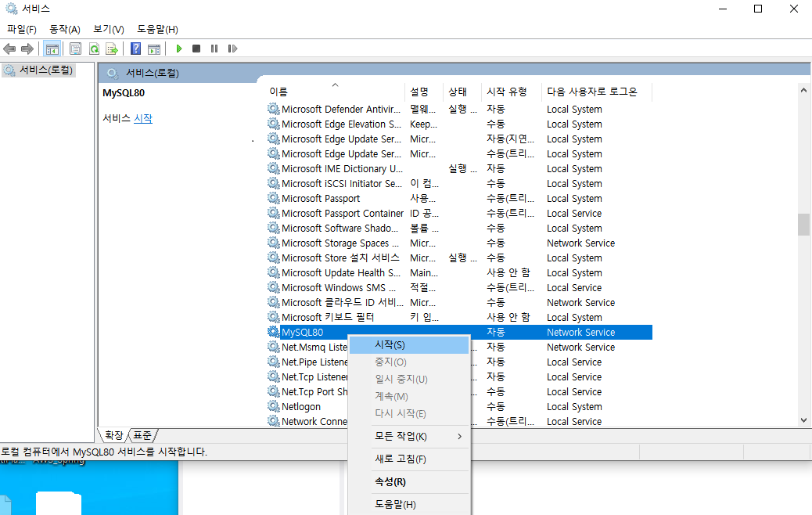Click gear icon of Microsoft Update Health row
Viewport: 812px width, 515px height.
[x=274, y=272]
